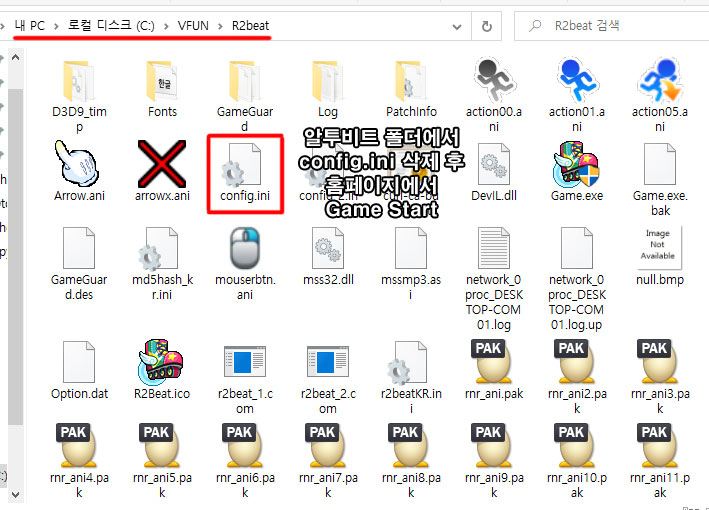Select the rnr_ani3.pak archive

tap(660, 377)
